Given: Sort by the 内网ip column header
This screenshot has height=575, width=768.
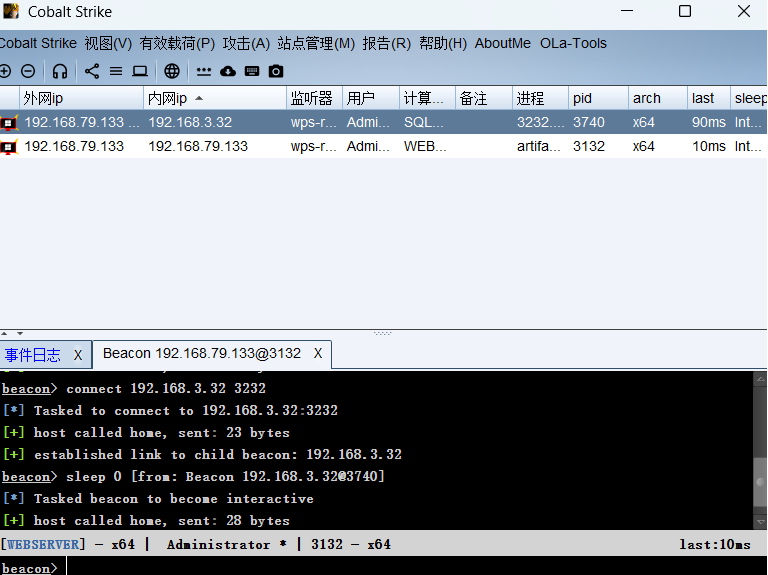Looking at the screenshot, I should pyautogui.click(x=215, y=98).
